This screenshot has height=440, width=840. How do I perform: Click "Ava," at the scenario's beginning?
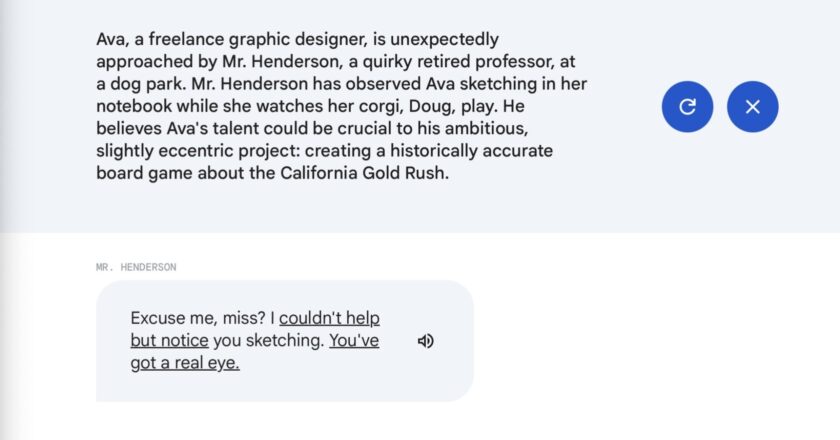click(112, 39)
